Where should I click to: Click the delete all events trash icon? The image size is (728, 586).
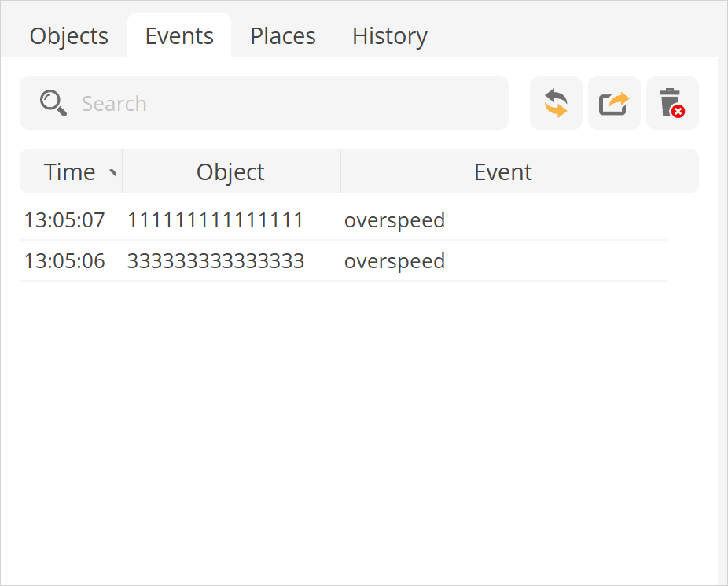click(672, 103)
